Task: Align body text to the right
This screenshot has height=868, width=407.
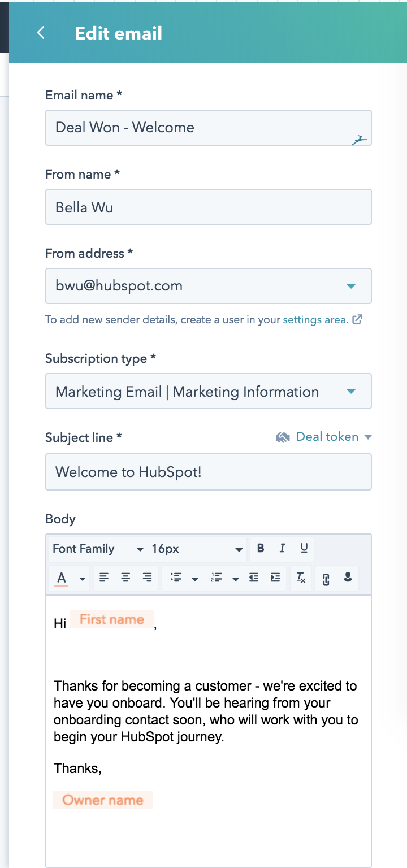Action: (x=148, y=578)
